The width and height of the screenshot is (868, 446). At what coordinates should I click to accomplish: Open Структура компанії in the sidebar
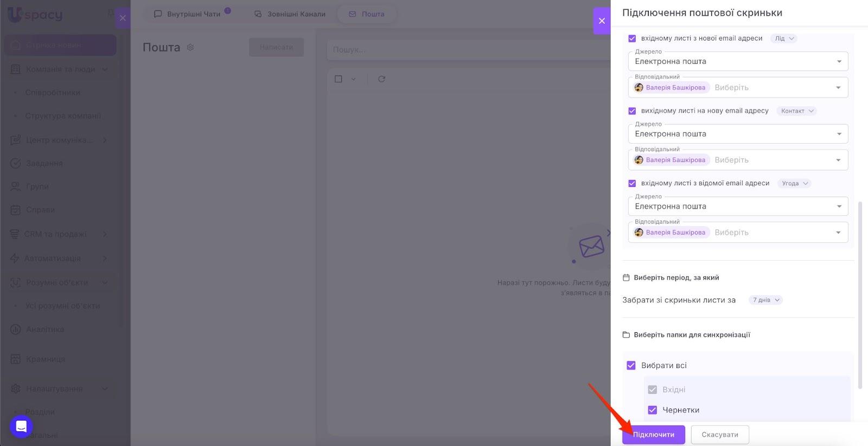tap(63, 116)
